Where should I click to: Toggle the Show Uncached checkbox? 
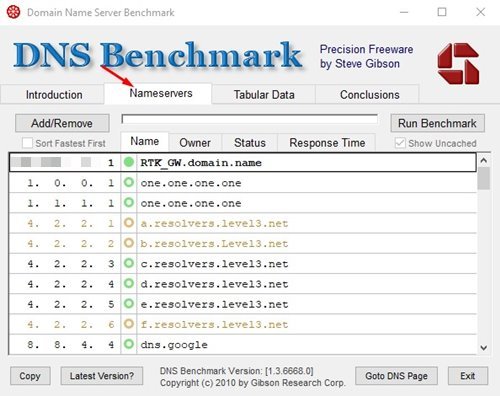(400, 143)
